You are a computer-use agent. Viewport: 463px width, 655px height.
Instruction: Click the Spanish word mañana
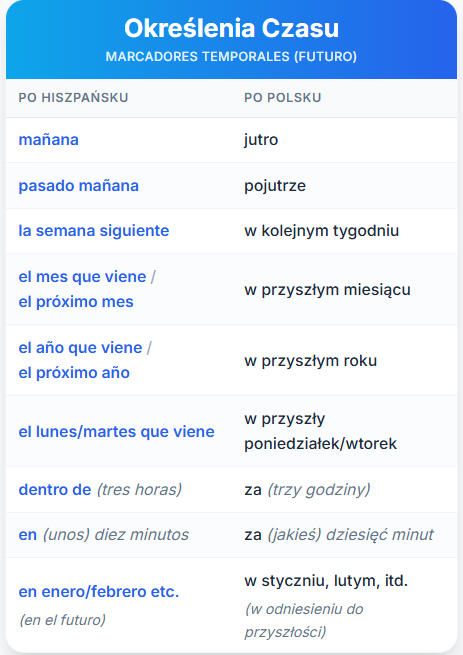click(48, 140)
